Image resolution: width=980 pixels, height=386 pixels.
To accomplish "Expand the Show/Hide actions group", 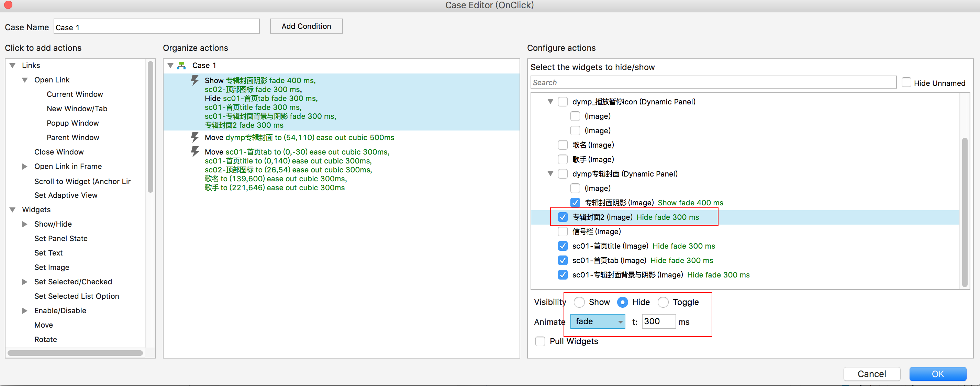I will point(25,224).
